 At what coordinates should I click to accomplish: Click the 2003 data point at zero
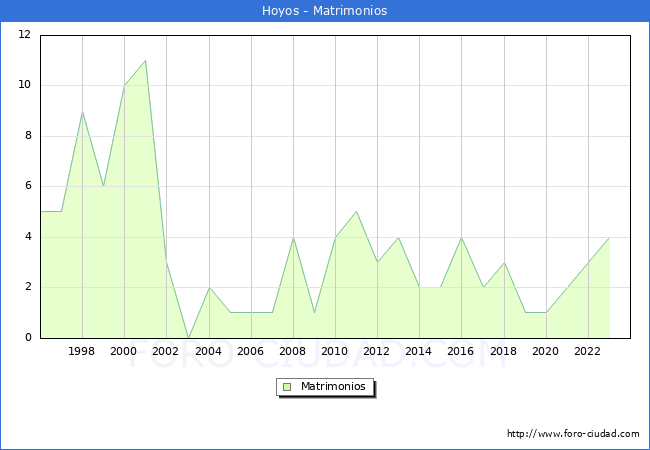188,338
